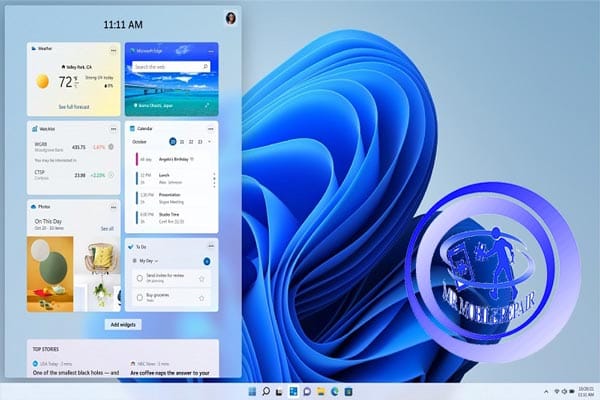
Task: Click See all in Photos widget
Action: (x=107, y=229)
